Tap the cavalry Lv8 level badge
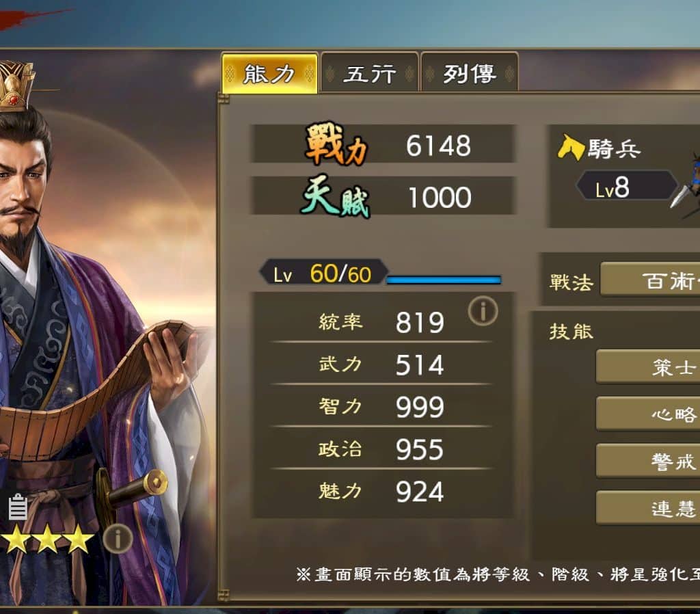Image resolution: width=700 pixels, height=614 pixels. point(627,185)
